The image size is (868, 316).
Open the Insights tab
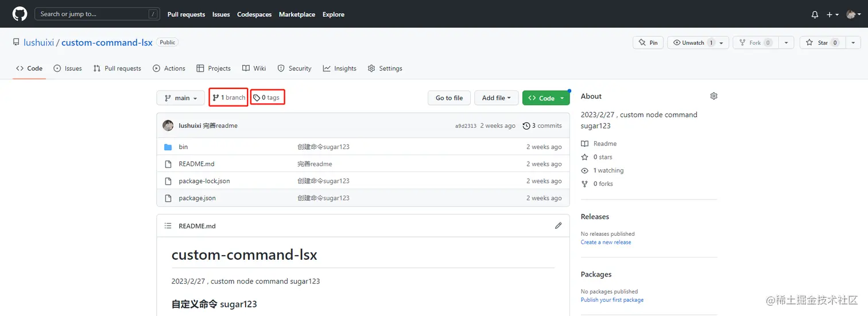coord(340,68)
